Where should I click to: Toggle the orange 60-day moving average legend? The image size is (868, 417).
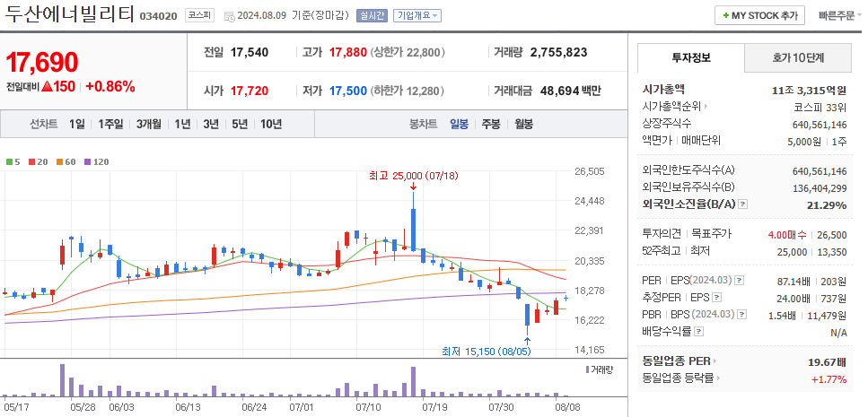[x=66, y=162]
